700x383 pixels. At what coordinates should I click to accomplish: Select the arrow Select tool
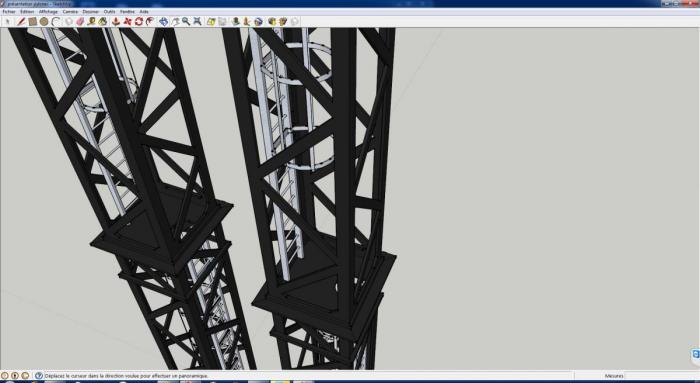8,21
